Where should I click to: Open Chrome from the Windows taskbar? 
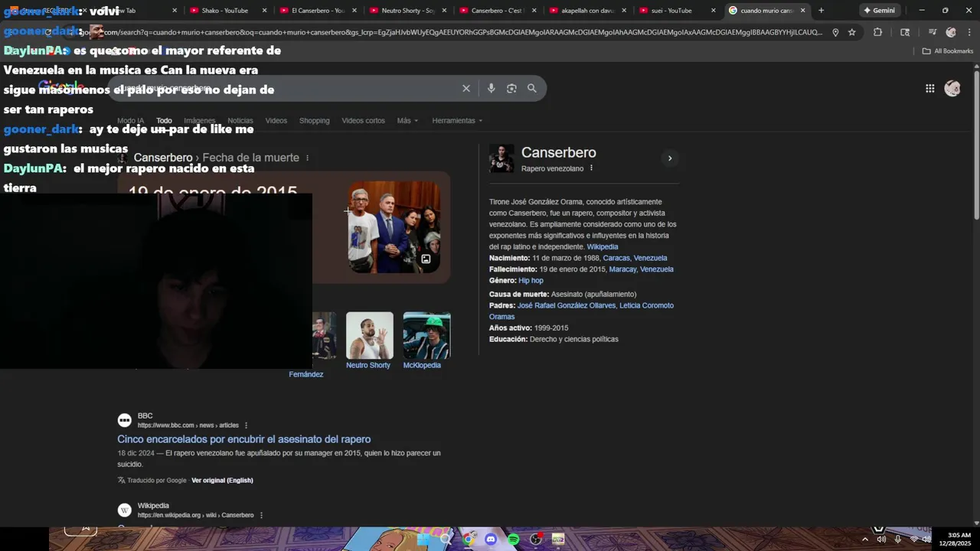point(469,540)
